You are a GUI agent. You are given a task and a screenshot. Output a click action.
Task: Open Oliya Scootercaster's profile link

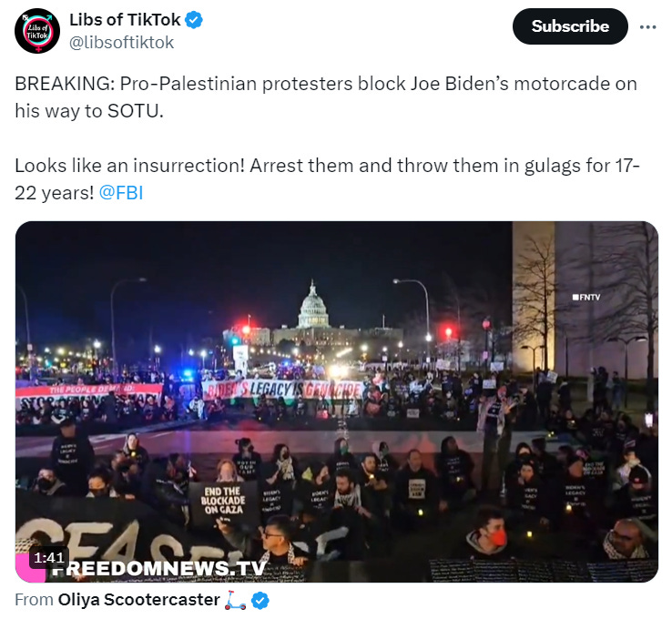coord(138,600)
